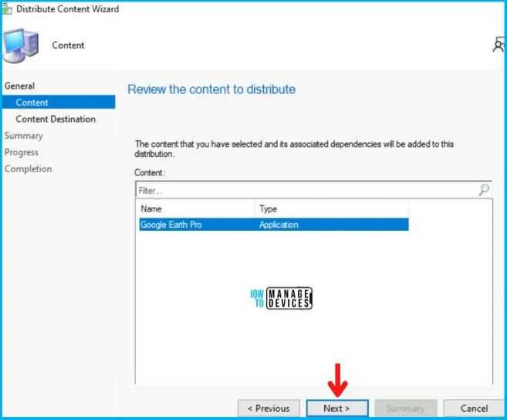Click the 'Review the content to distribute' heading

211,90
